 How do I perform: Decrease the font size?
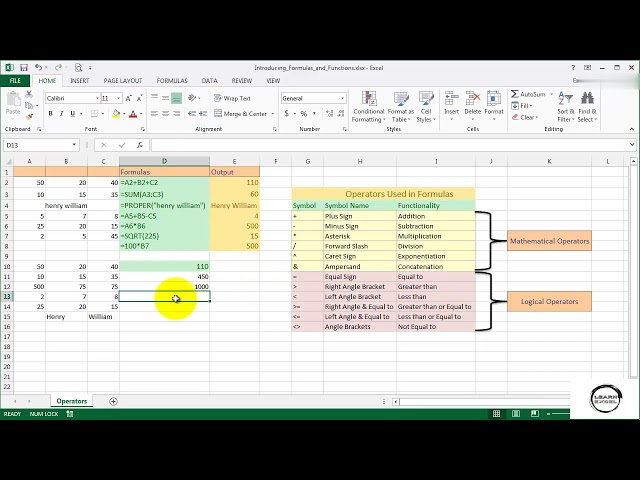pos(139,98)
